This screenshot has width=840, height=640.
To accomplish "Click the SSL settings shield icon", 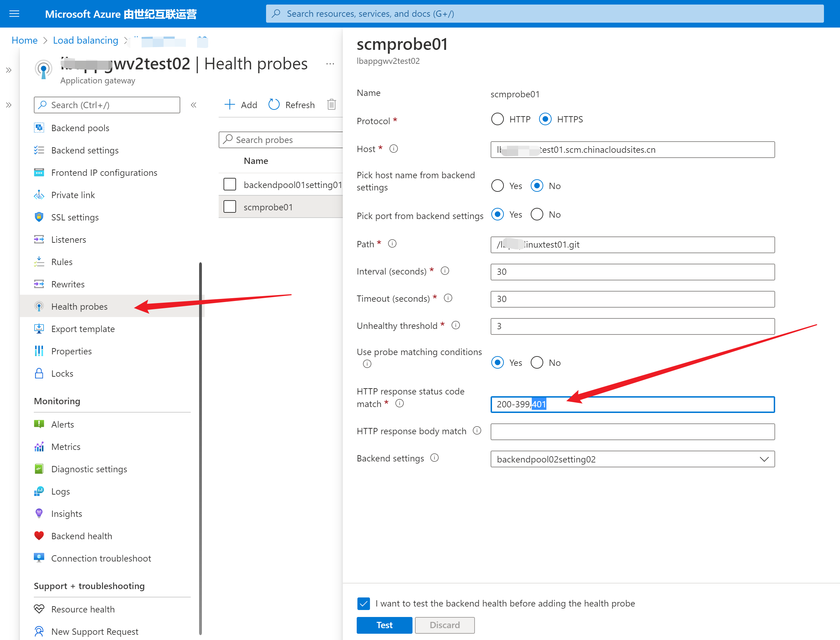I will 39,217.
